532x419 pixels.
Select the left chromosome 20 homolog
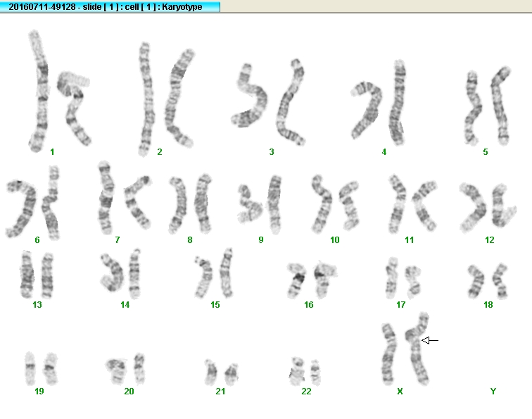pos(117,370)
